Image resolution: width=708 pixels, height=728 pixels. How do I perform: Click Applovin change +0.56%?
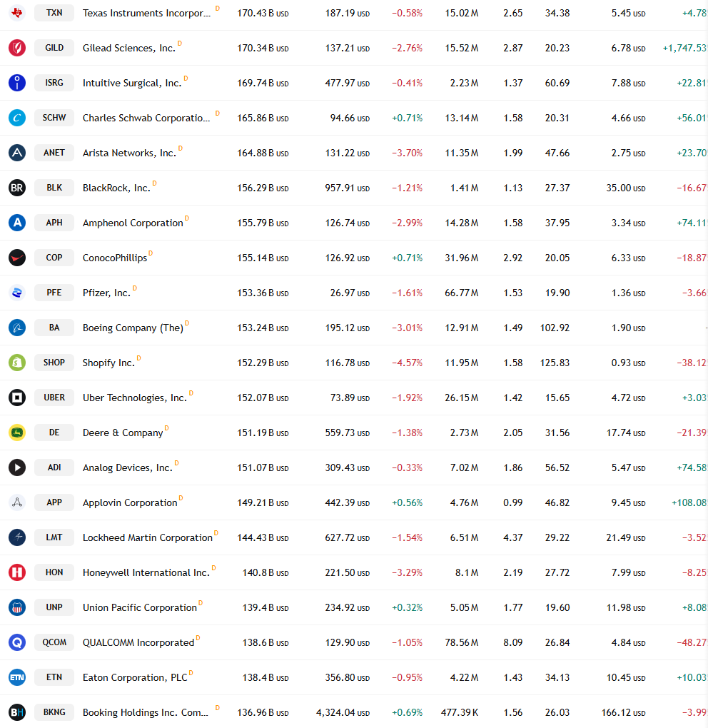[x=407, y=503]
